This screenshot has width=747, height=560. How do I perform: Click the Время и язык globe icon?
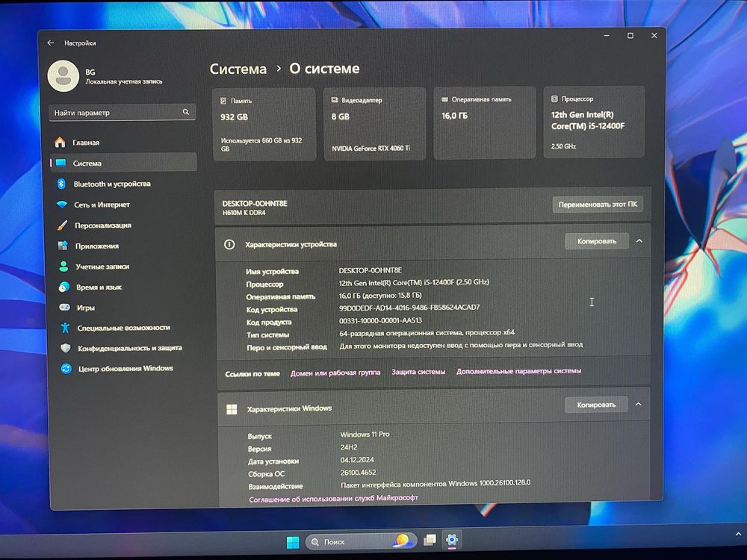tap(63, 287)
